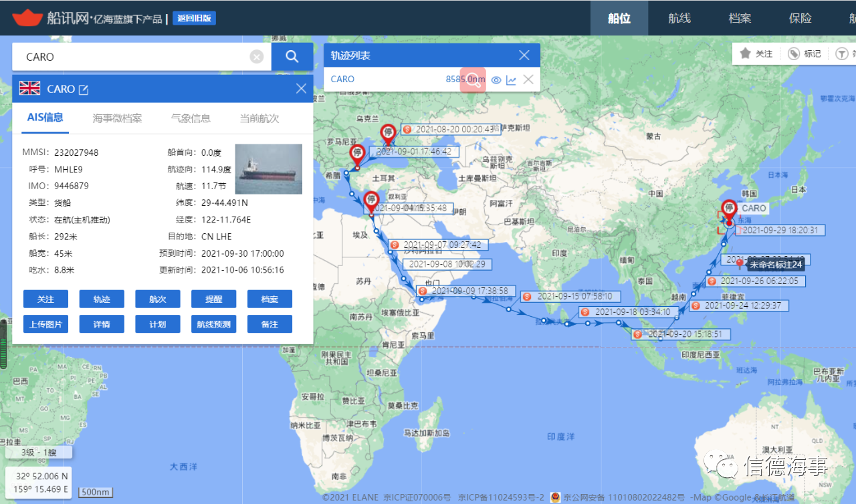Click the destination value CN LHE

click(x=217, y=237)
